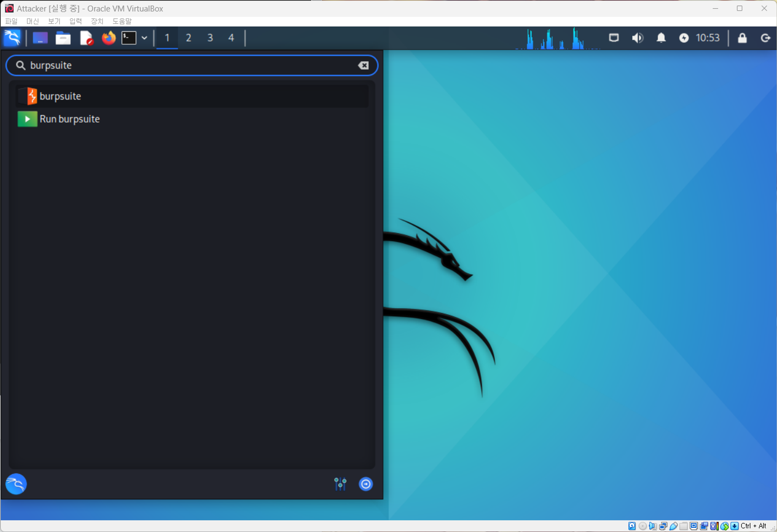Click the VirtualBox audio status icon
The width and height of the screenshot is (777, 532).
coord(653,526)
